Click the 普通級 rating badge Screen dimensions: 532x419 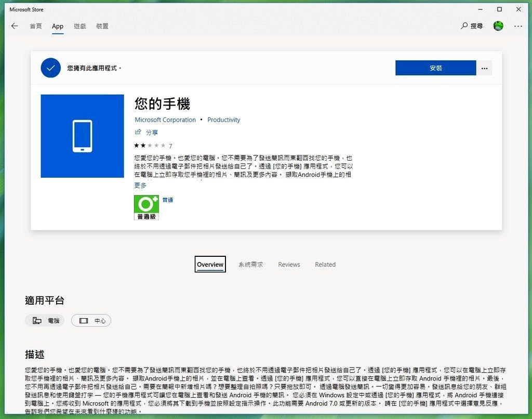[x=146, y=207]
